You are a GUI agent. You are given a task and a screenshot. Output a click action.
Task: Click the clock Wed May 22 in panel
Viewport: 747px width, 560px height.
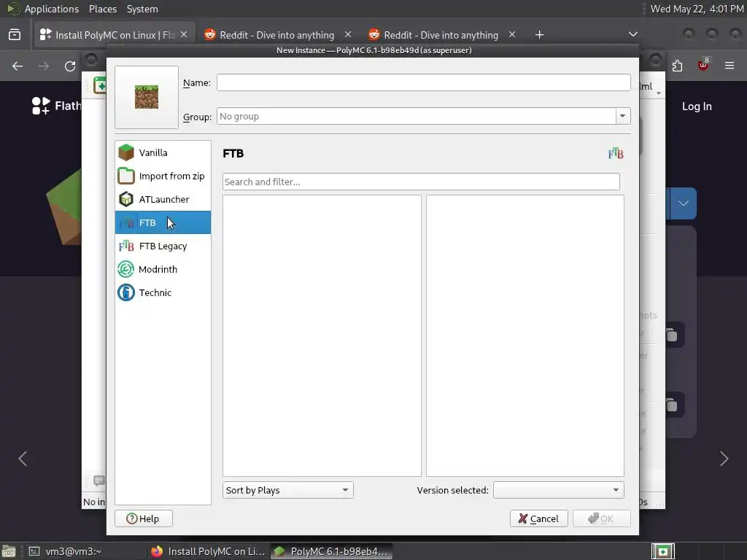point(697,9)
